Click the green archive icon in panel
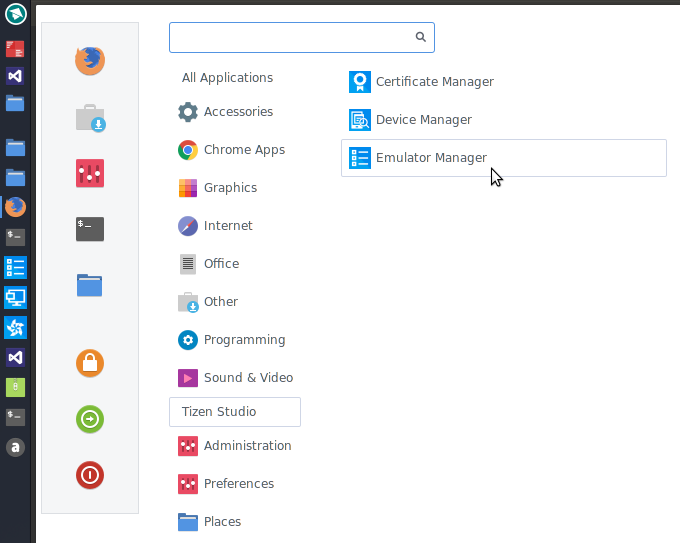The width and height of the screenshot is (680, 543). click(15, 387)
